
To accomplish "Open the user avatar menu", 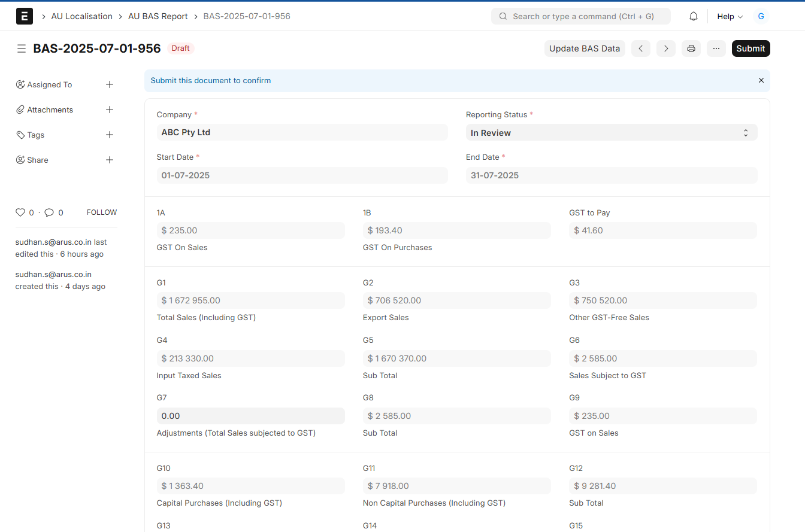I will [x=761, y=16].
